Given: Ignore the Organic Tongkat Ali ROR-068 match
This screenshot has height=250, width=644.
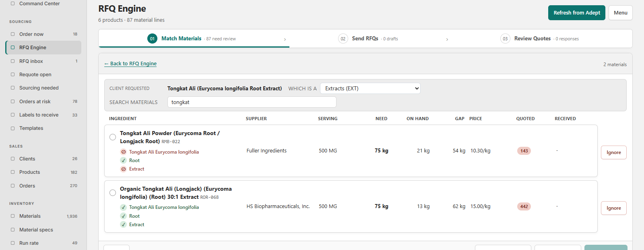Looking at the screenshot, I should point(614,208).
